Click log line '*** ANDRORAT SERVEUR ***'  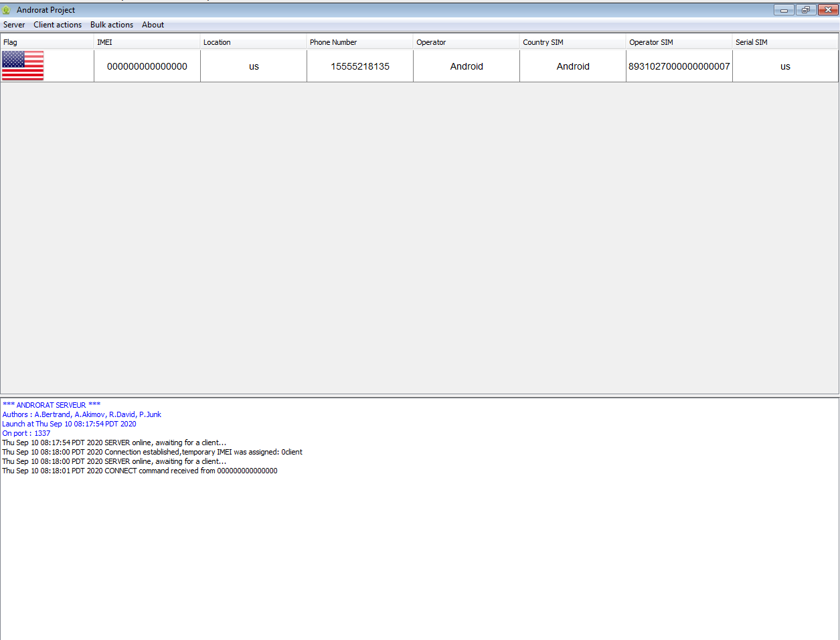(52, 405)
